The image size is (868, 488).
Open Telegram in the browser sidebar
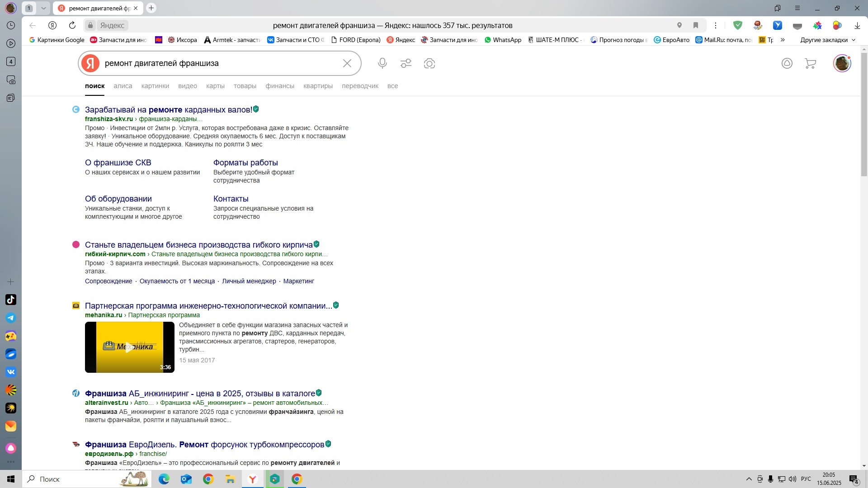(x=11, y=318)
